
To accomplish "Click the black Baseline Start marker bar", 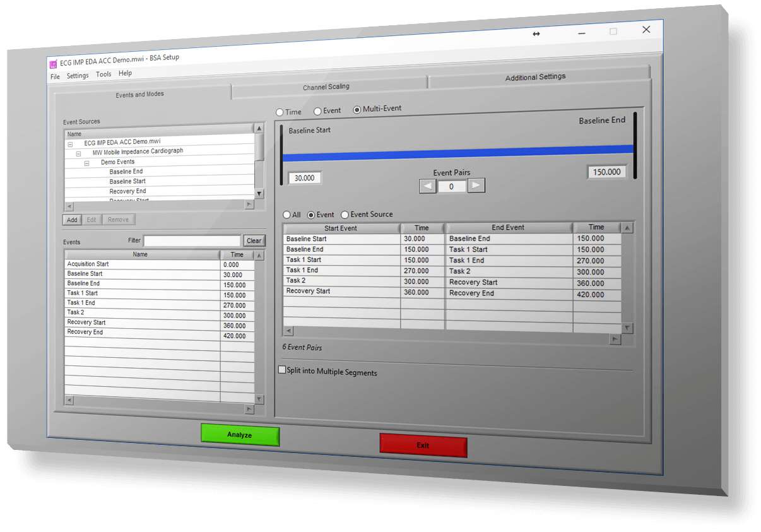I will (x=281, y=155).
